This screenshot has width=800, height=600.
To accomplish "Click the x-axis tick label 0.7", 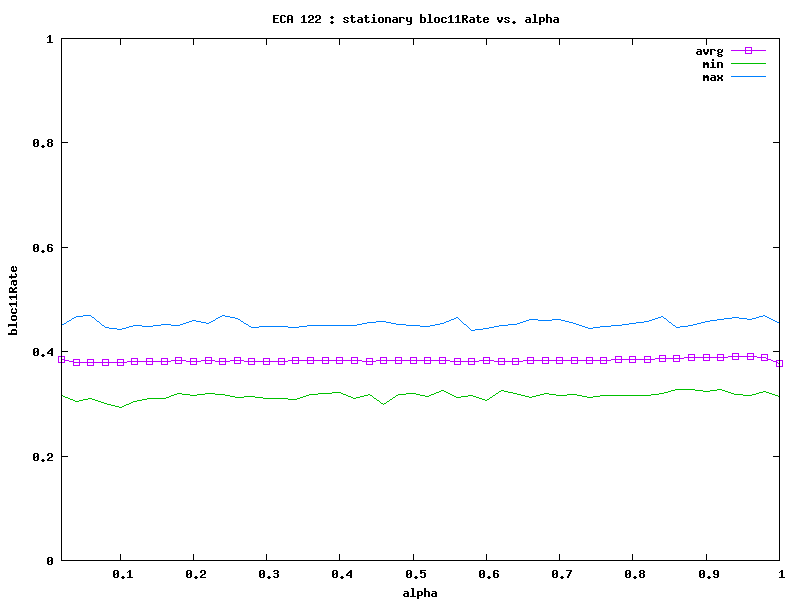I will [x=560, y=574].
